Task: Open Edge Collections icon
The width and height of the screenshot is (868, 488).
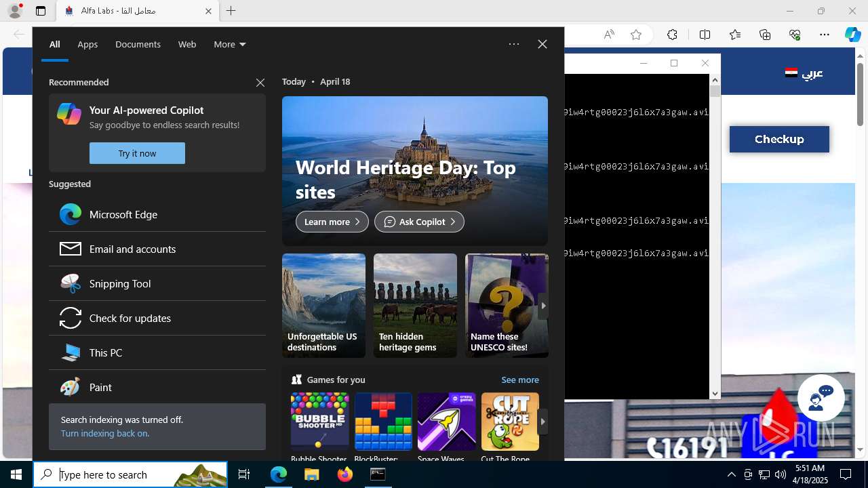Action: [765, 35]
